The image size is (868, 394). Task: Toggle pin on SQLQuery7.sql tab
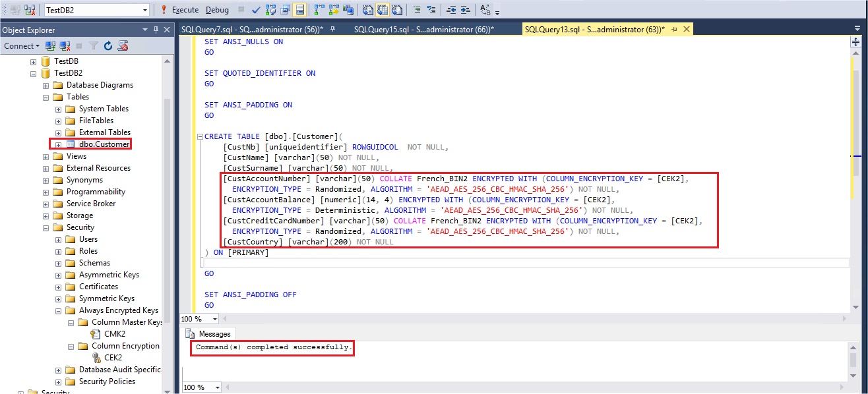tap(333, 30)
